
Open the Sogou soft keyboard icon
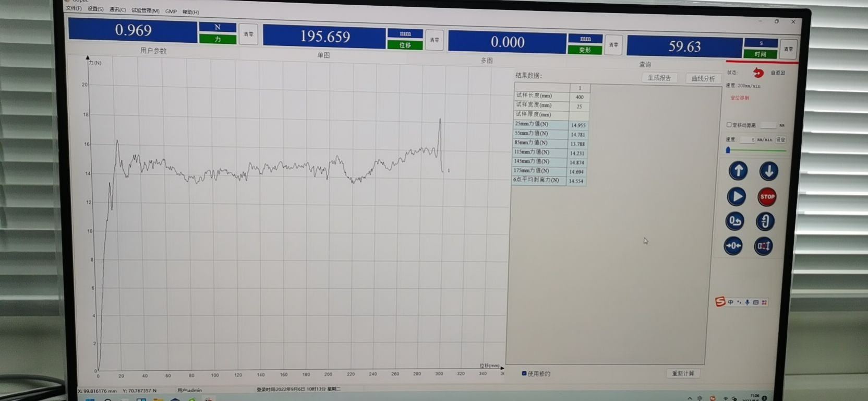click(x=756, y=302)
